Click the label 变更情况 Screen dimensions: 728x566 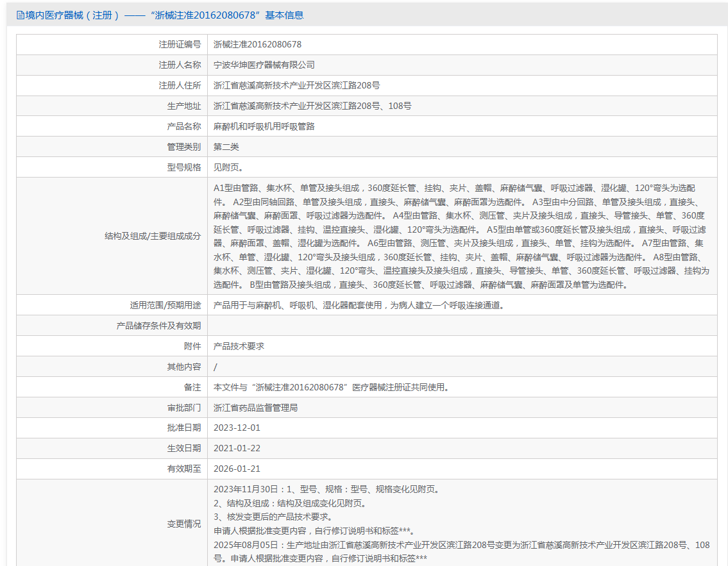184,524
